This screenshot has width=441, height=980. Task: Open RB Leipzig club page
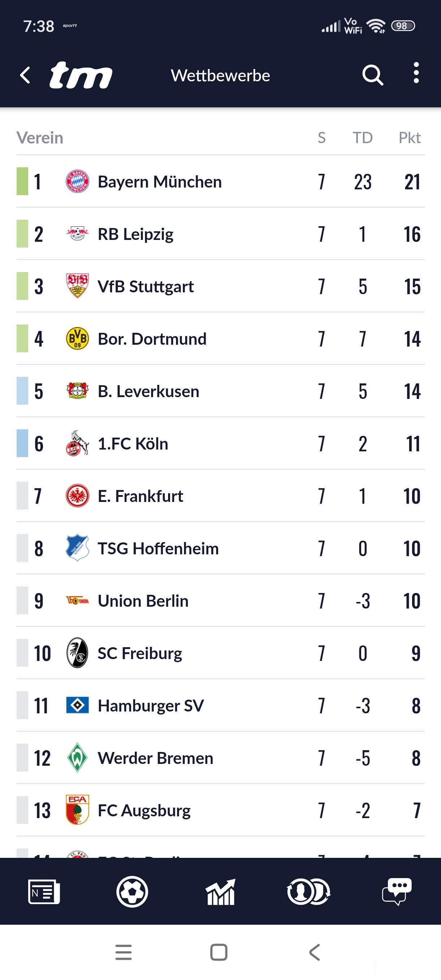point(136,234)
